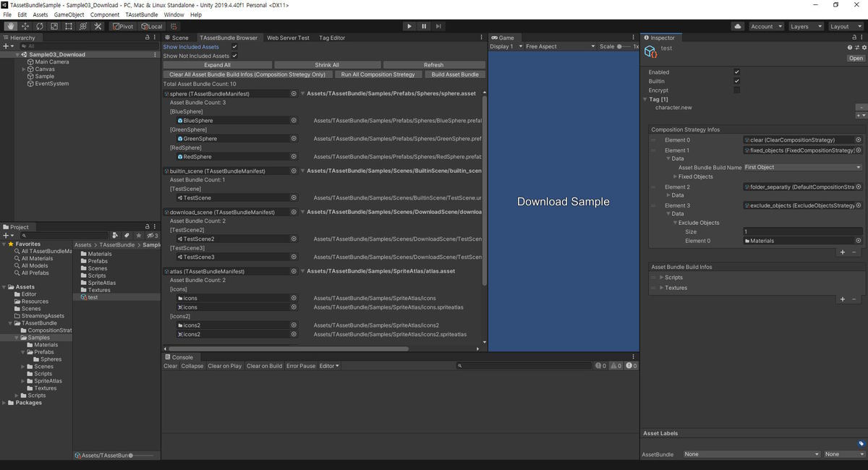Open object picker for Element 0 Materials
Image resolution: width=868 pixels, height=470 pixels.
(x=859, y=241)
